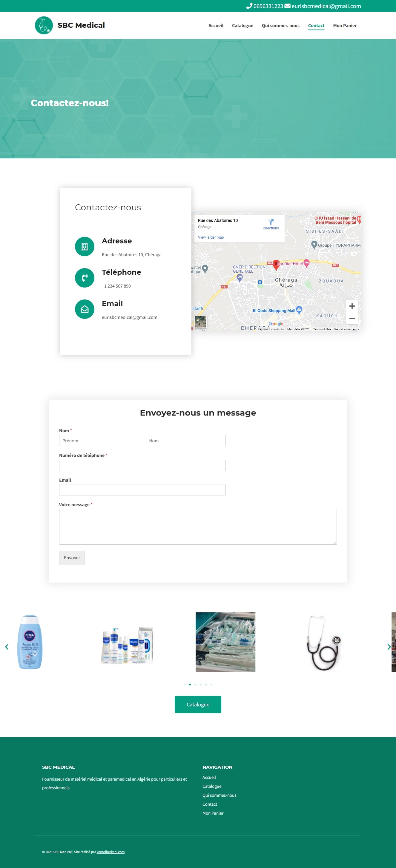Select the stethoscope product image
Screen dimensions: 396x868
tap(323, 642)
